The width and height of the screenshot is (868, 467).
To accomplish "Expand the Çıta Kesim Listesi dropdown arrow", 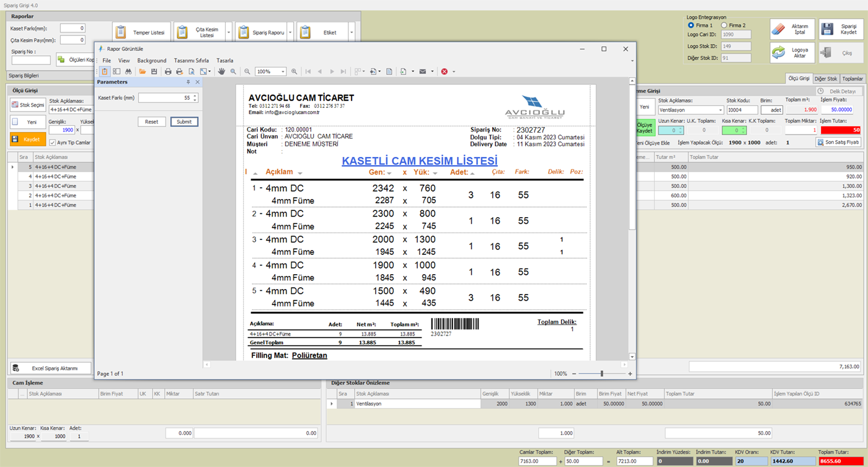I will 229,32.
